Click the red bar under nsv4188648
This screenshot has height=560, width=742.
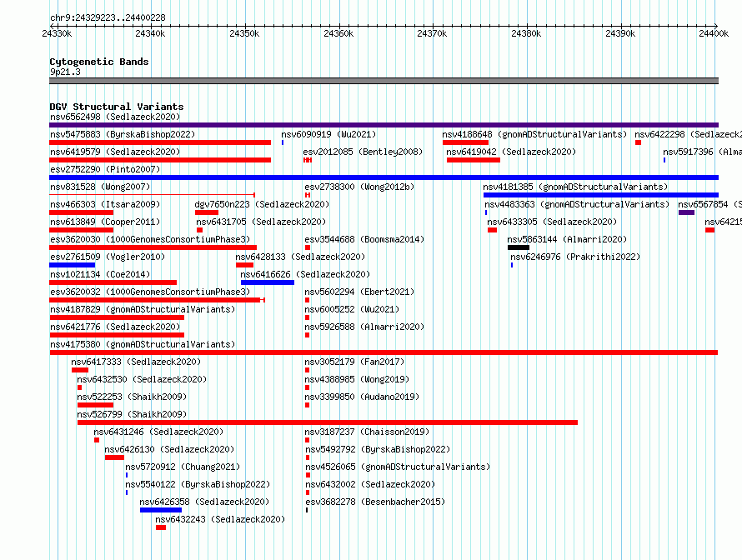tap(466, 142)
